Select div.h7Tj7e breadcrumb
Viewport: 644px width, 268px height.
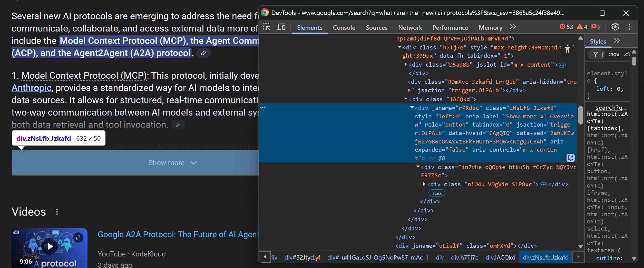pyautogui.click(x=465, y=257)
